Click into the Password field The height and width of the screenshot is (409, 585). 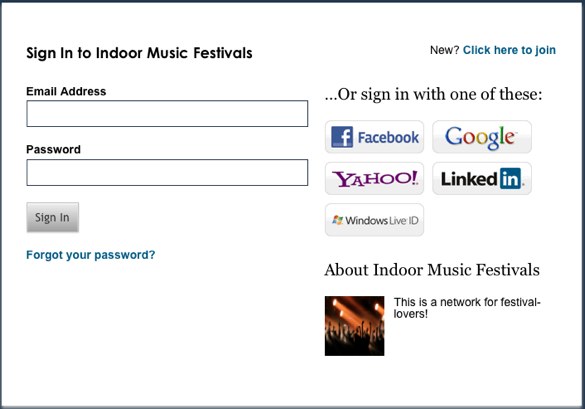(x=167, y=172)
